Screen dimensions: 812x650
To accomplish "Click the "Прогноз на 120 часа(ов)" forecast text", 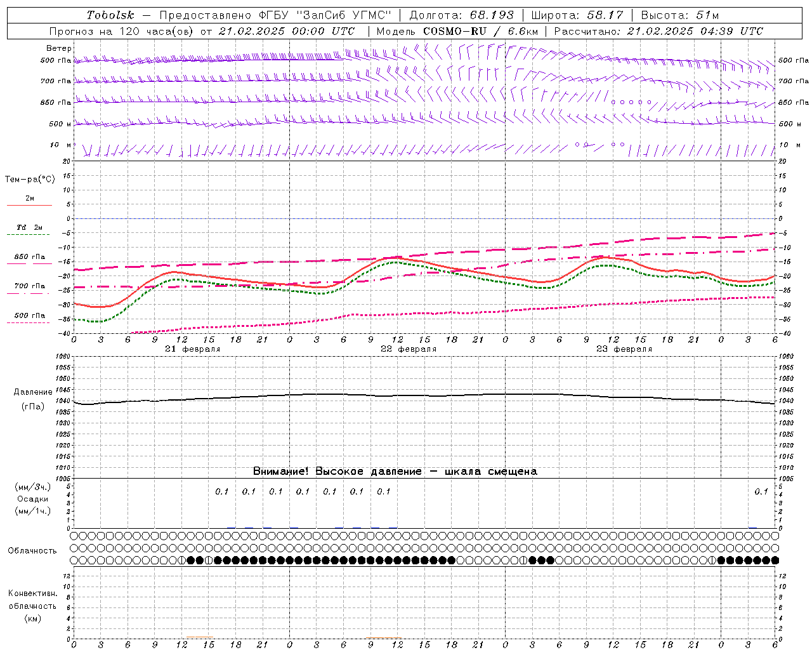I will [x=122, y=31].
